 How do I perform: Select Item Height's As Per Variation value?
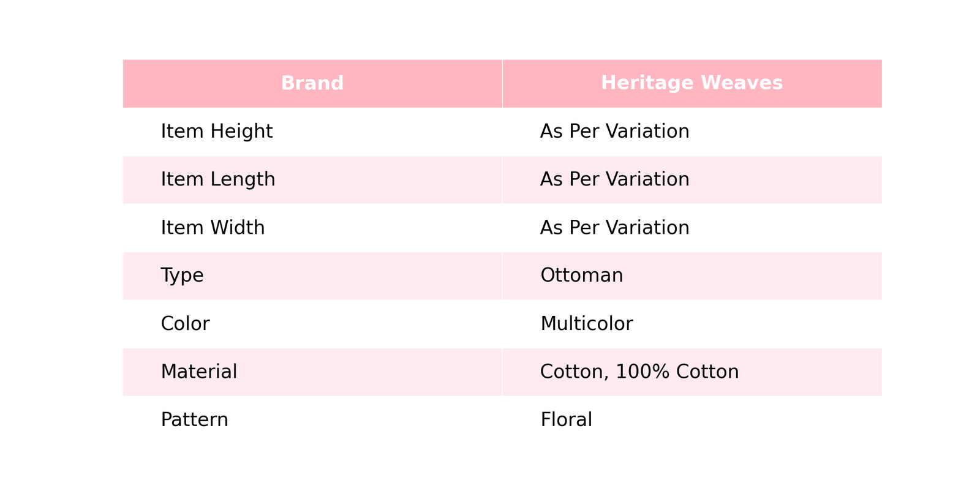tap(615, 132)
